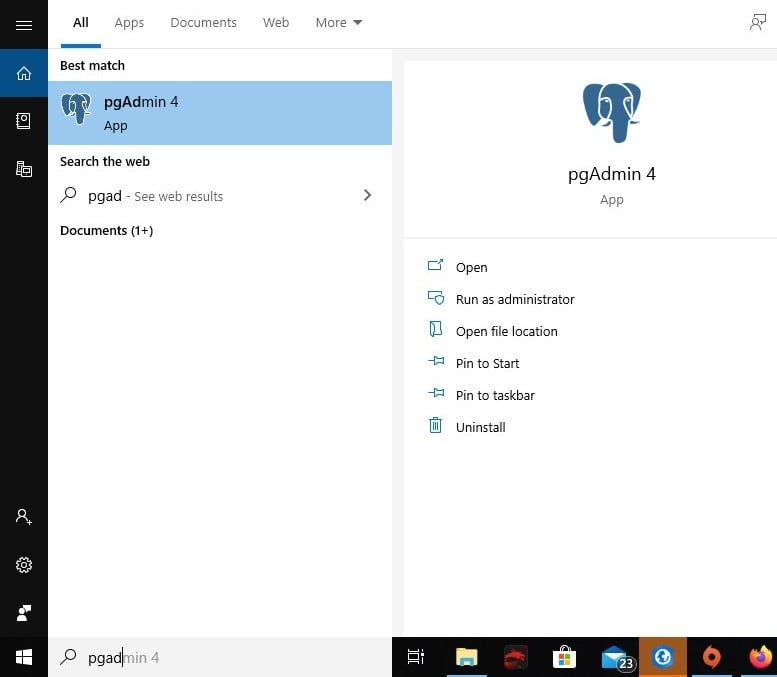Select Pin to taskbar option
Screen dimensions: 777x677
(x=495, y=395)
